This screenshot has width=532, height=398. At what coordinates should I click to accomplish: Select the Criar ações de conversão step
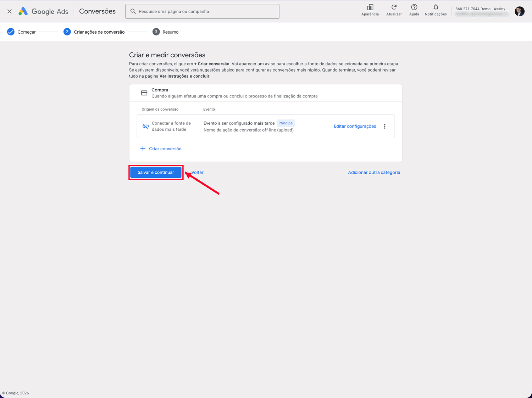click(x=94, y=32)
